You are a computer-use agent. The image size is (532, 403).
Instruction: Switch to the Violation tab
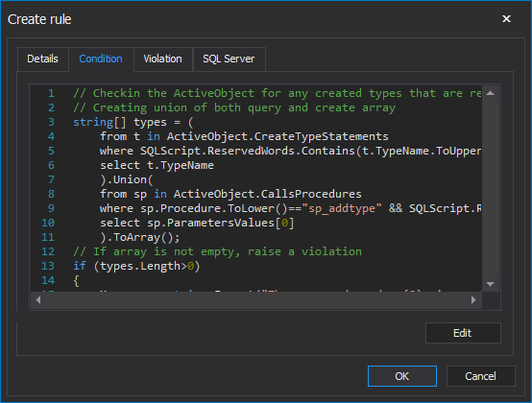pyautogui.click(x=163, y=59)
